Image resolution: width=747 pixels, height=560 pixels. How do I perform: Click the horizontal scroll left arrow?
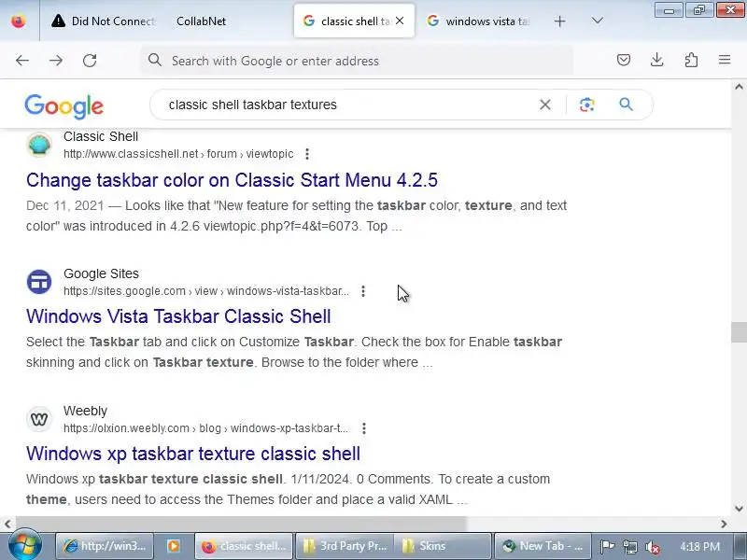(x=7, y=524)
